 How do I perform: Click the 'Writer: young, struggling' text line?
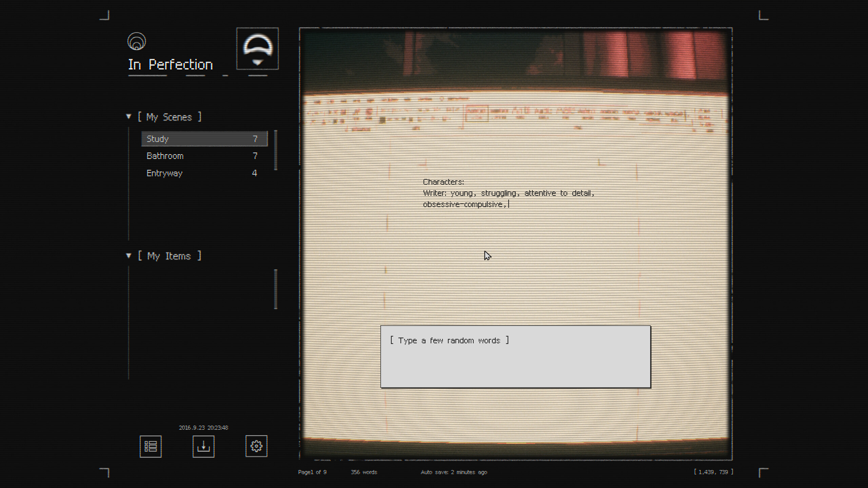[509, 193]
